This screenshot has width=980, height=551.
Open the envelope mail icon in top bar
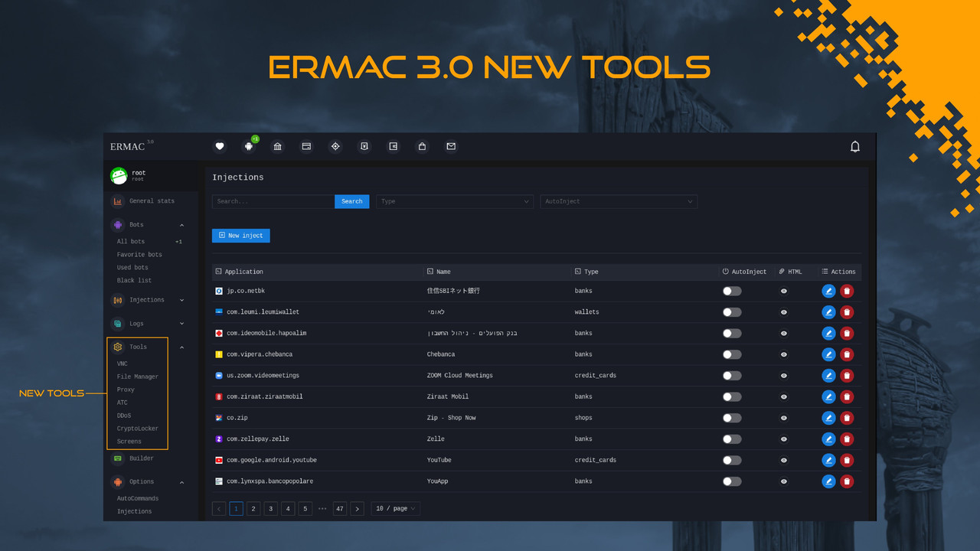[451, 146]
